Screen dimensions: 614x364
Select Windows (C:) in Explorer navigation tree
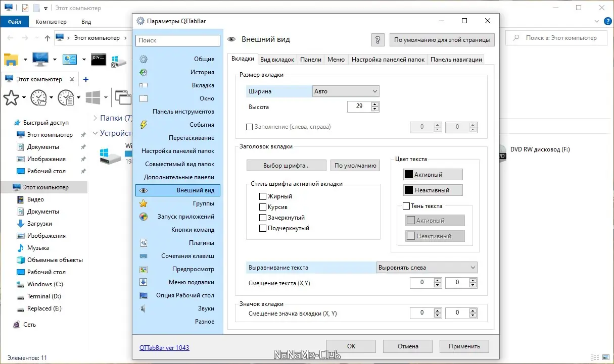point(45,284)
